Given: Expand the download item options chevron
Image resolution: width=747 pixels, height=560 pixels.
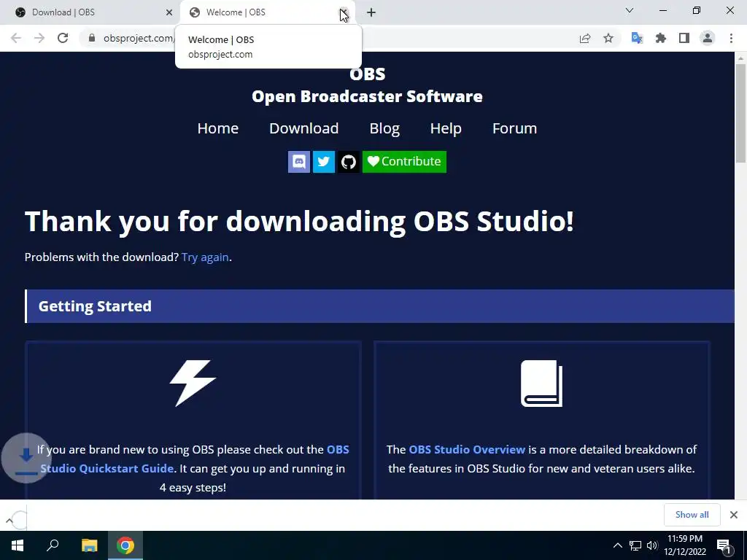Looking at the screenshot, I should [9, 521].
